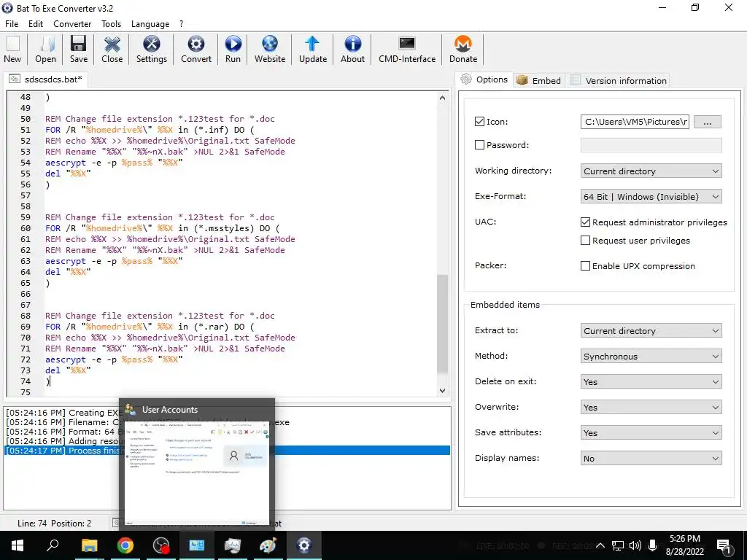
Task: Click the Convert gear icon
Action: tap(196, 50)
